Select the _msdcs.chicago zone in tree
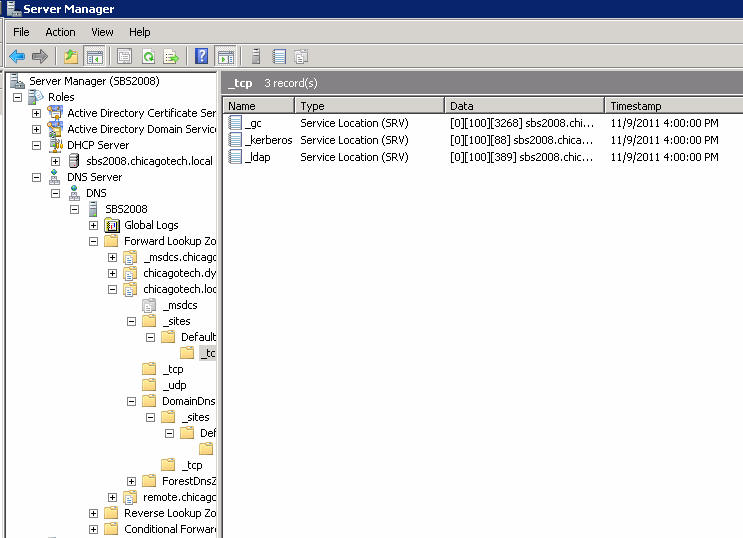 179,257
